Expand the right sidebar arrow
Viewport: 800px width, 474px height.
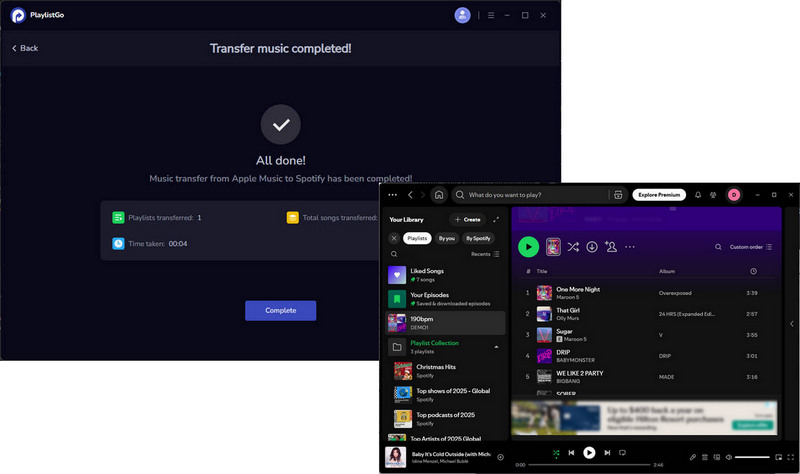coord(791,323)
